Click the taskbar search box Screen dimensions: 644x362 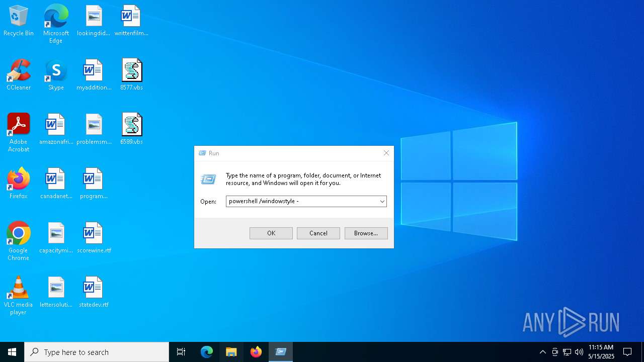(97, 352)
